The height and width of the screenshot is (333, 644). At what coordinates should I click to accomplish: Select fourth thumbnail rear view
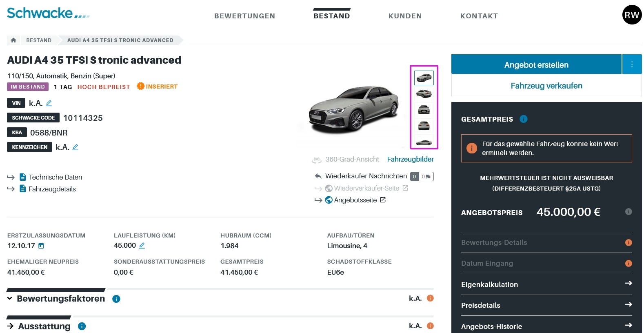pyautogui.click(x=424, y=125)
